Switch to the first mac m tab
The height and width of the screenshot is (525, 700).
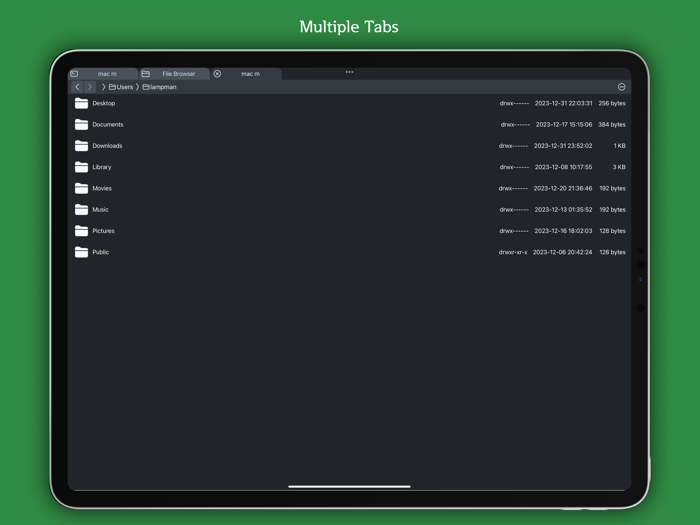[103, 74]
